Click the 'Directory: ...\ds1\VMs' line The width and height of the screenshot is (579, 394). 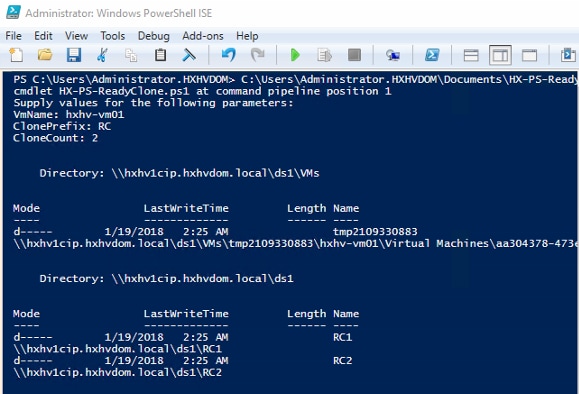click(x=179, y=173)
